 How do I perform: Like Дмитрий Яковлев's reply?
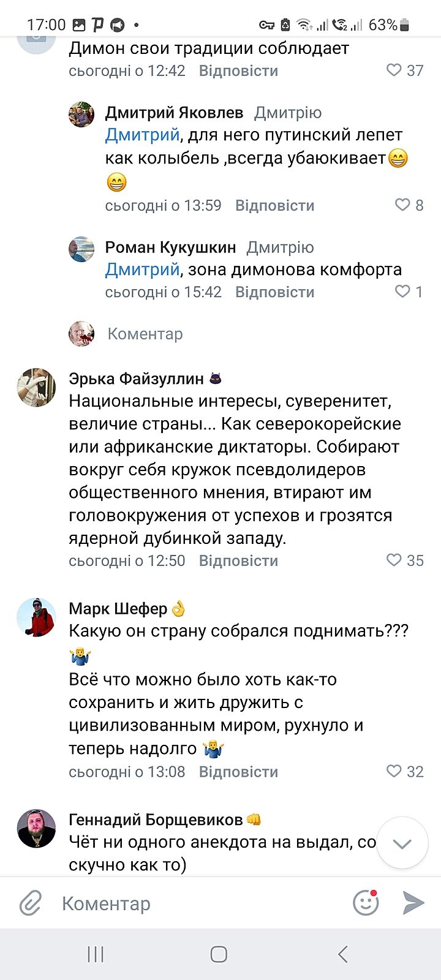pos(402,205)
